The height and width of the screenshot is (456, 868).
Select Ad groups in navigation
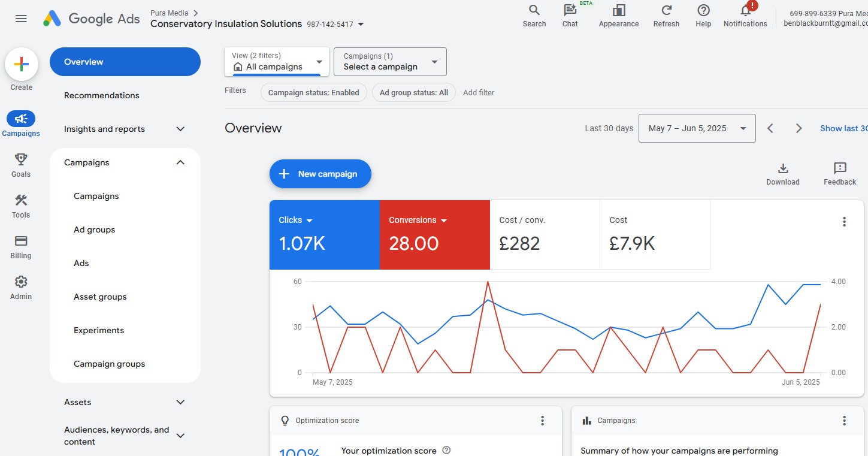pos(94,229)
